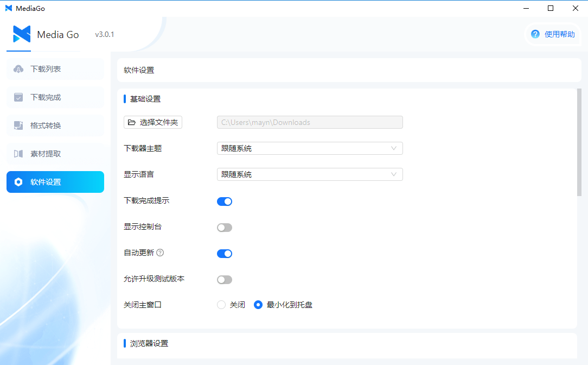Click the folder icon on 选择文件夹 button
Screen dimensions: 588x365
click(131, 122)
